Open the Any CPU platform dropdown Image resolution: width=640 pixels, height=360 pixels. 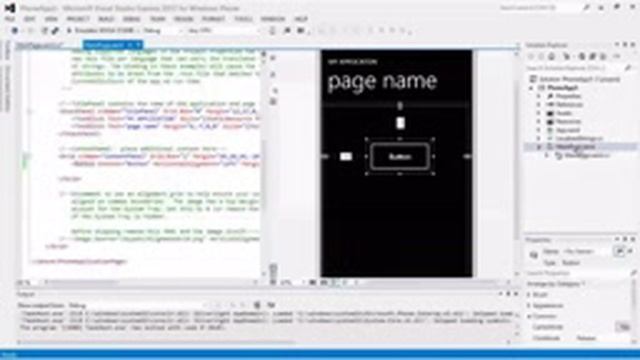click(224, 31)
